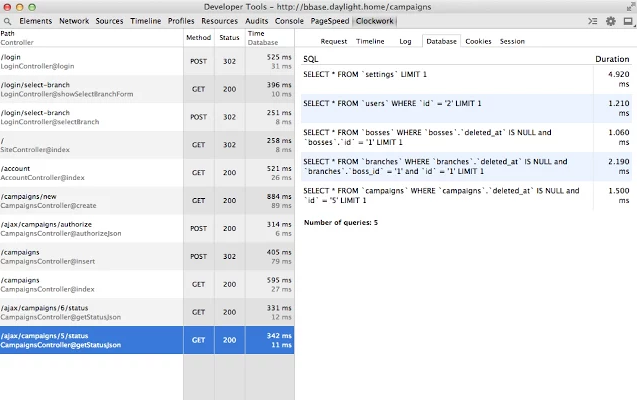Click the dock side icon

[628, 21]
